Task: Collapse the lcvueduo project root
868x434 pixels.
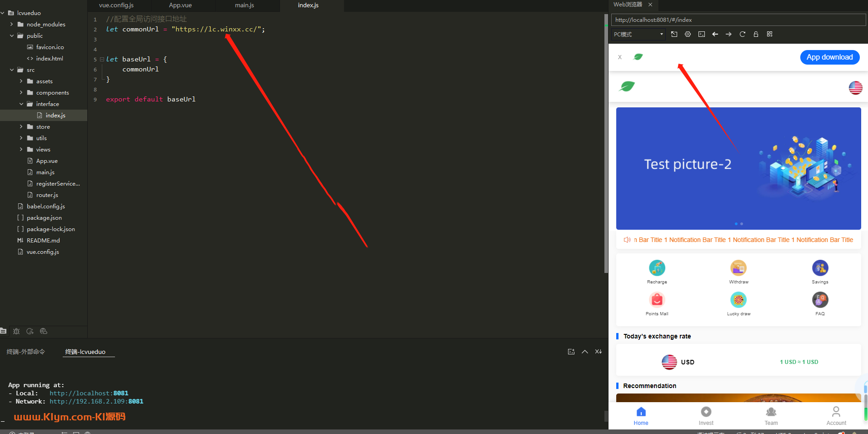Action: pyautogui.click(x=3, y=13)
